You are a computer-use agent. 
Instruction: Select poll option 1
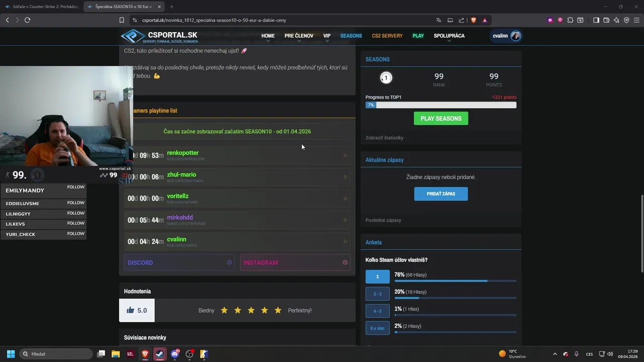pyautogui.click(x=377, y=277)
